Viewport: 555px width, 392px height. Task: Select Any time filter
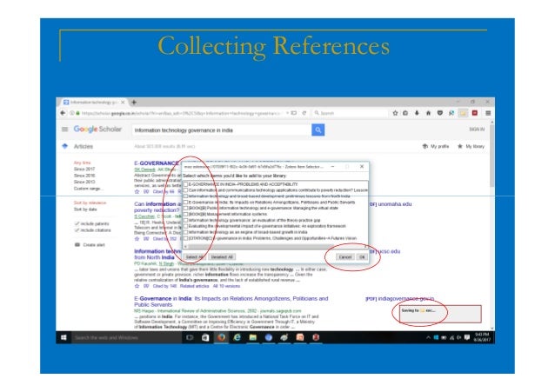click(82, 163)
